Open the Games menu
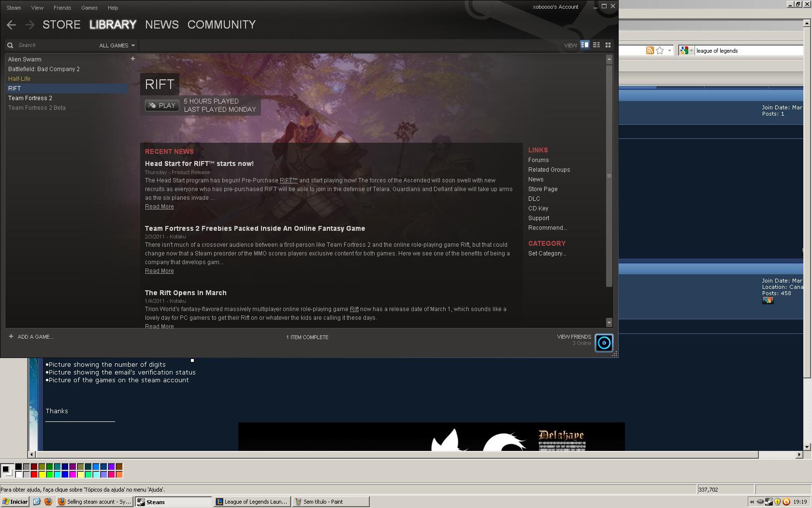This screenshot has height=508, width=812. point(89,8)
